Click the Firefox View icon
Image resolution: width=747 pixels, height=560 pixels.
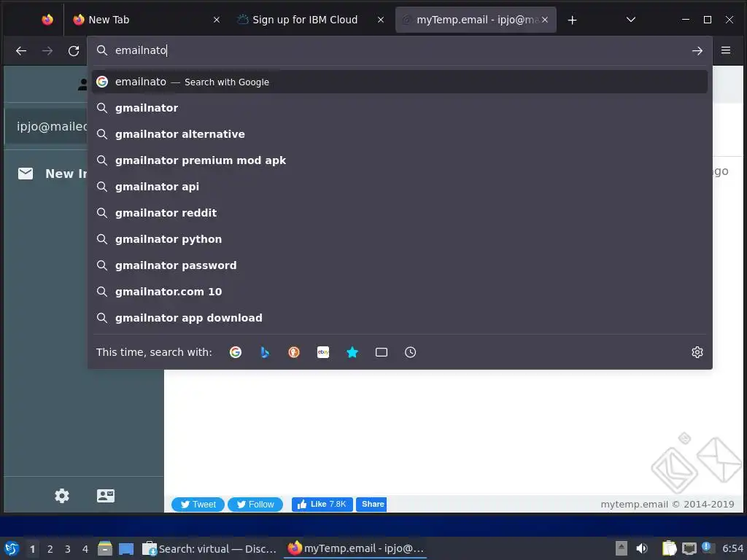pyautogui.click(x=47, y=20)
